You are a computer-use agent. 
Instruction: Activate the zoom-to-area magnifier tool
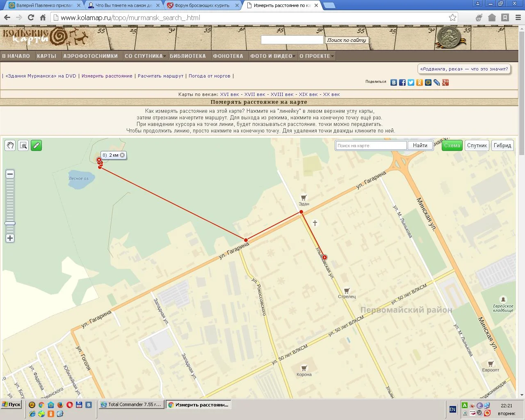23,145
